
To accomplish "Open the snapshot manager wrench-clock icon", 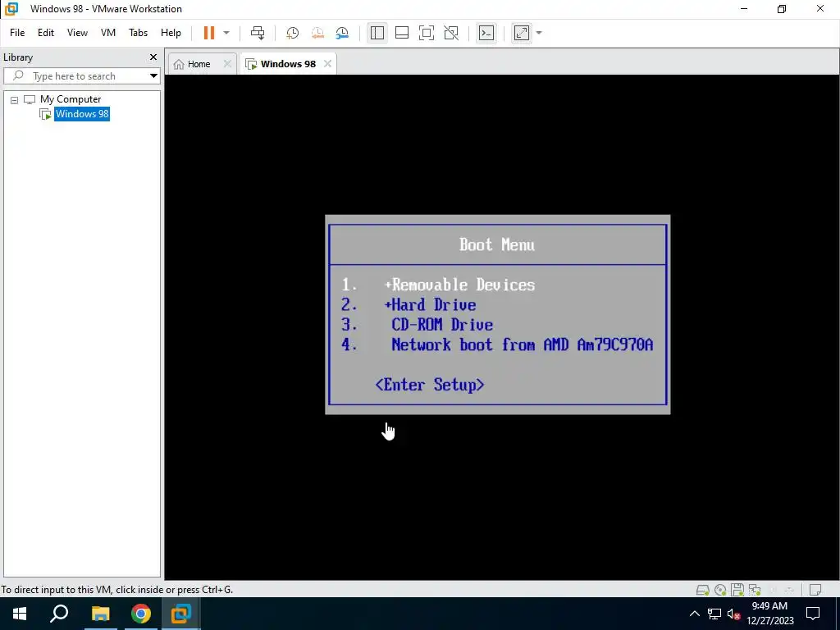I will pos(342,33).
